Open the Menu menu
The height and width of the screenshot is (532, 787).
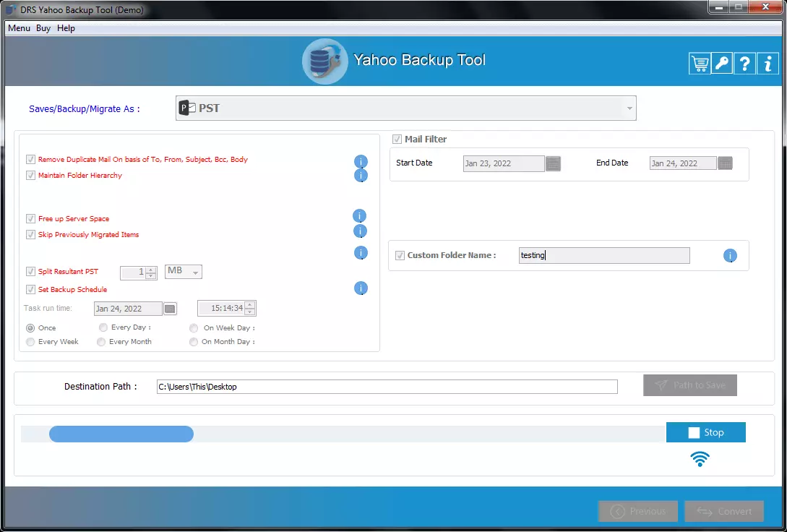coord(19,28)
